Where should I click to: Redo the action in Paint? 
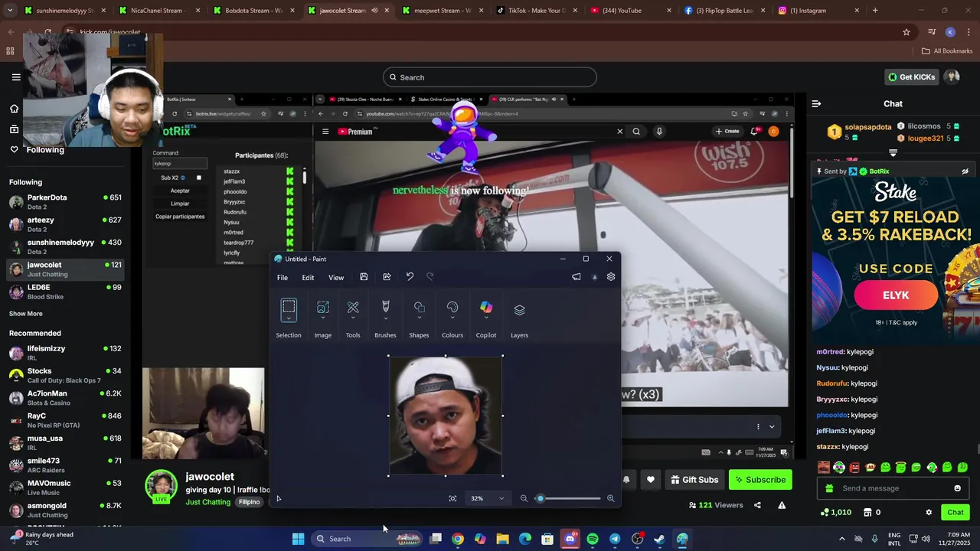(x=430, y=277)
